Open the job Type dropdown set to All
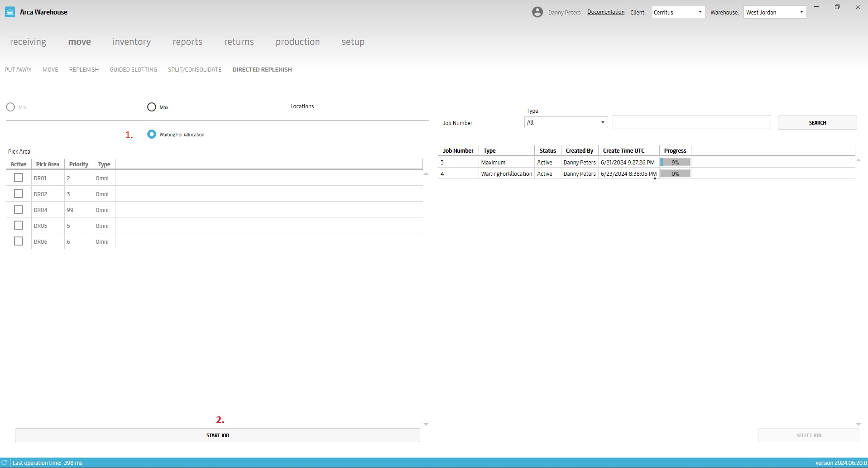 [x=566, y=122]
